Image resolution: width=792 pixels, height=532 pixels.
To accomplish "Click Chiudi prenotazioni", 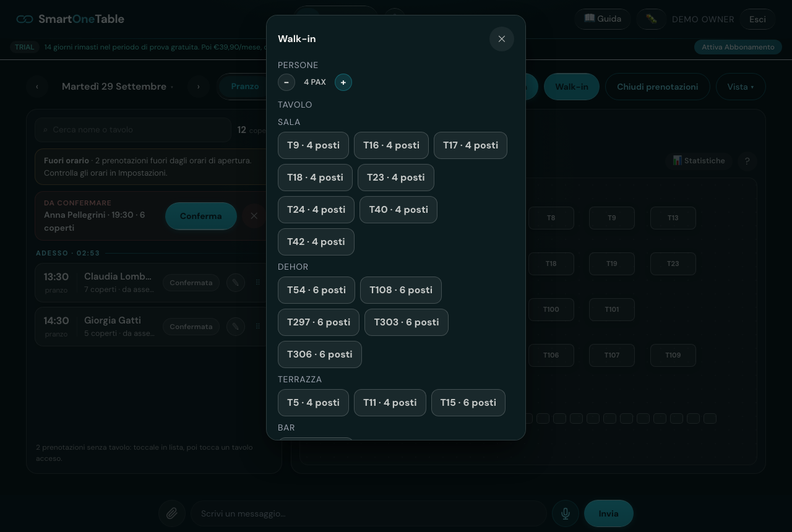I will click(657, 87).
